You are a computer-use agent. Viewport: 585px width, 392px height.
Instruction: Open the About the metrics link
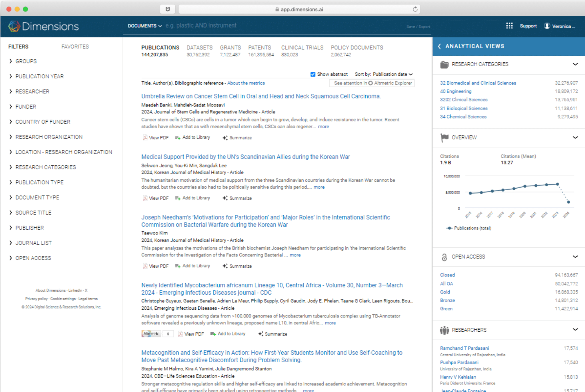point(246,83)
